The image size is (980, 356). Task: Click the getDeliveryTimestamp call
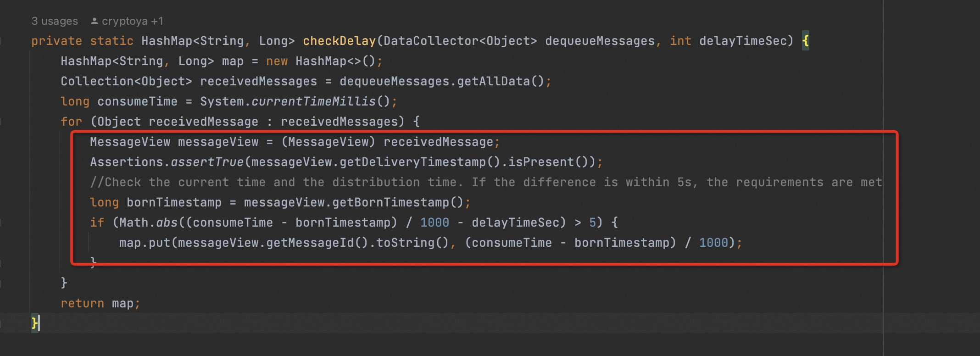coord(412,162)
